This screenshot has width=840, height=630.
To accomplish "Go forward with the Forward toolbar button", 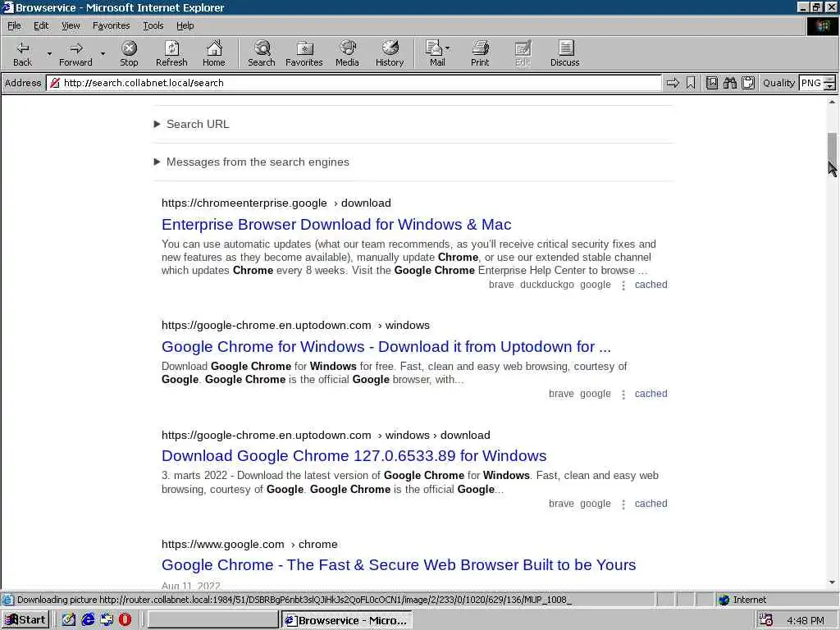I will (x=75, y=53).
